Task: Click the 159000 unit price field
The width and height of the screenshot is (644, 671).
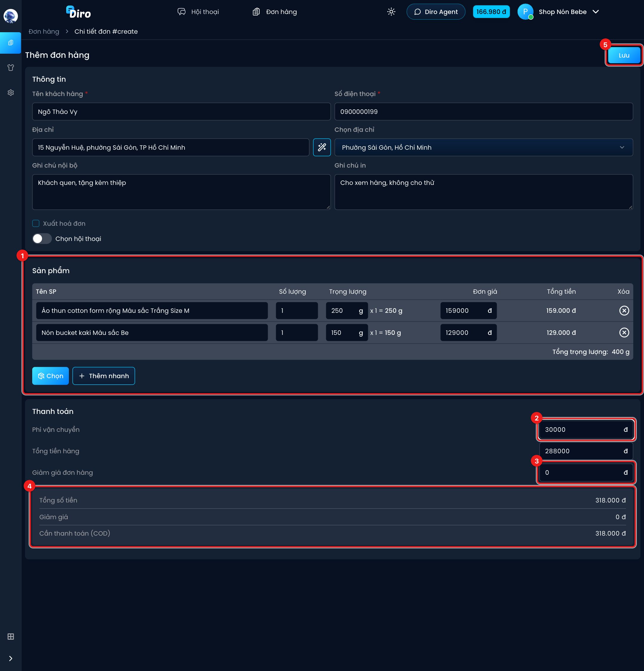Action: [468, 310]
